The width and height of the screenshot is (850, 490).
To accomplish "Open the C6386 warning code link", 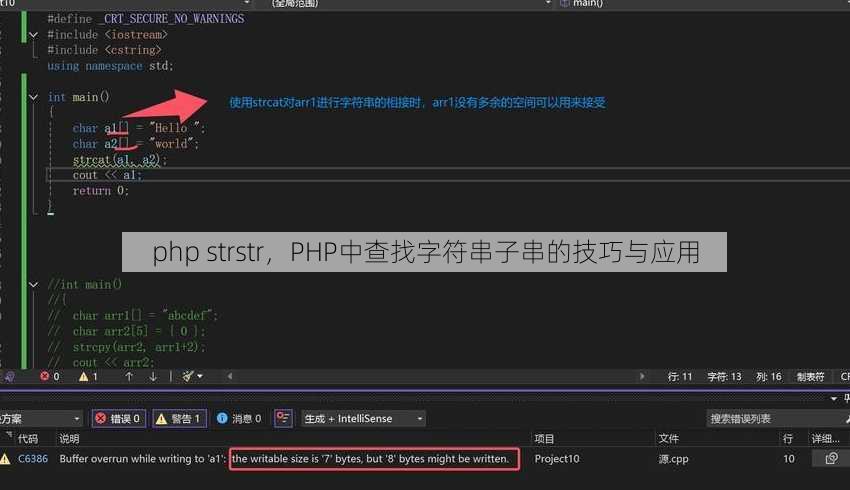I will (33, 459).
